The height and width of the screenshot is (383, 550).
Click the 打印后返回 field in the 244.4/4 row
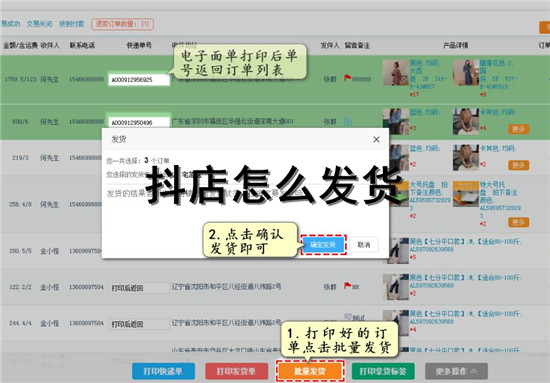139,324
